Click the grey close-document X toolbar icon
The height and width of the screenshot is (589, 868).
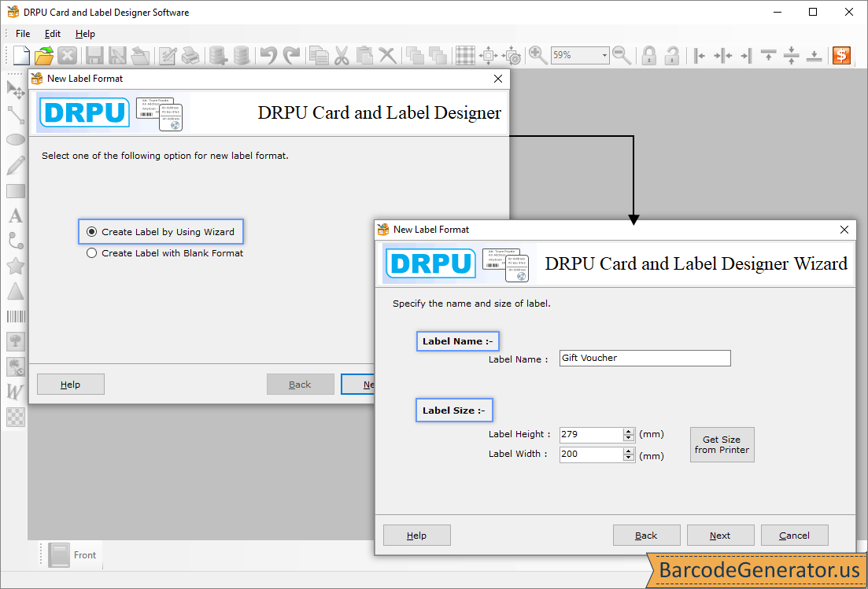coord(68,55)
